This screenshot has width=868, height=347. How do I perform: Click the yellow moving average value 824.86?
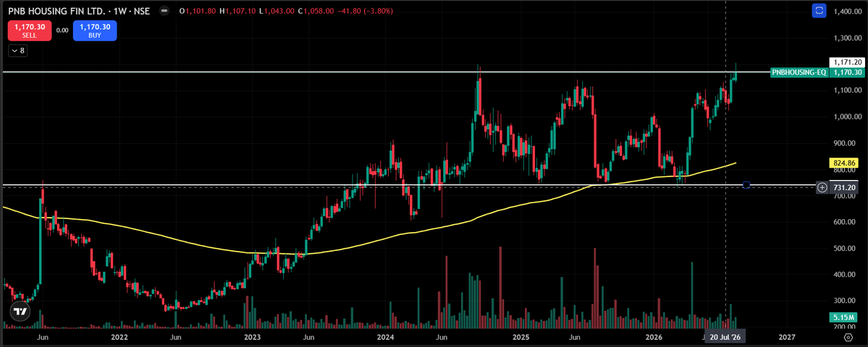(x=843, y=163)
